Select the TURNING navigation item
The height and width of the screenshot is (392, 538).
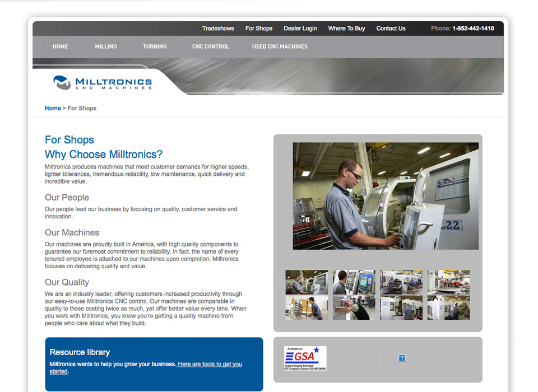coord(155,46)
